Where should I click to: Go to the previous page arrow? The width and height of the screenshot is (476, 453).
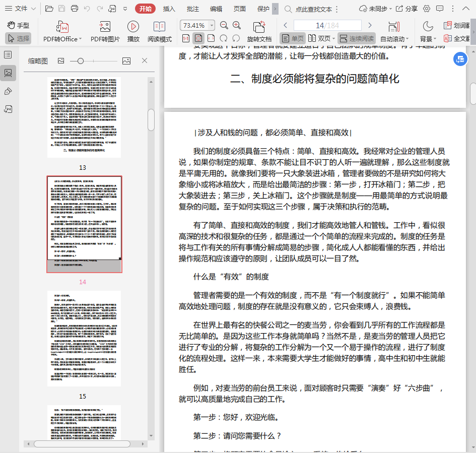[x=285, y=25]
